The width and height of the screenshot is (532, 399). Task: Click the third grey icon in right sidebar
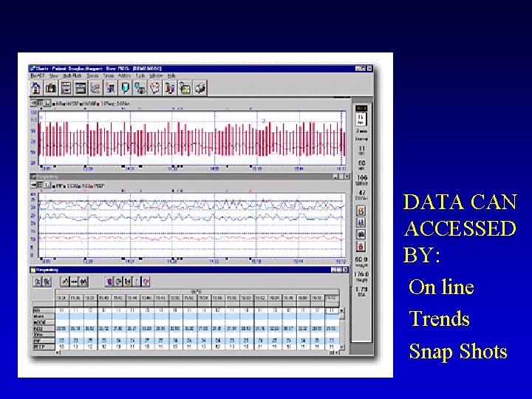click(x=361, y=234)
